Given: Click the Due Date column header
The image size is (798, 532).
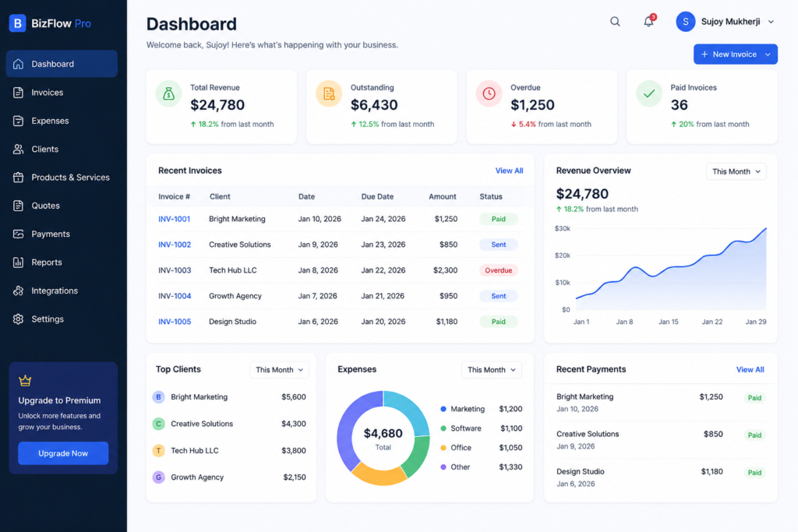Looking at the screenshot, I should point(377,197).
